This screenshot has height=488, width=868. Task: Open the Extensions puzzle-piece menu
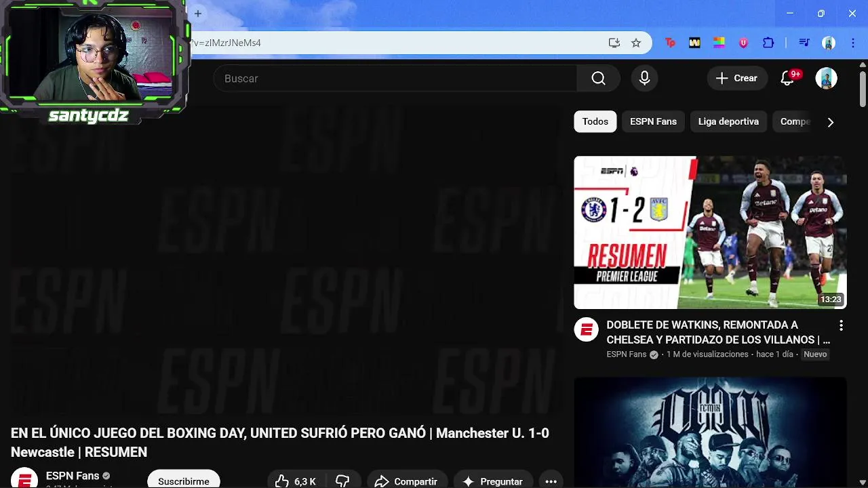tap(768, 43)
